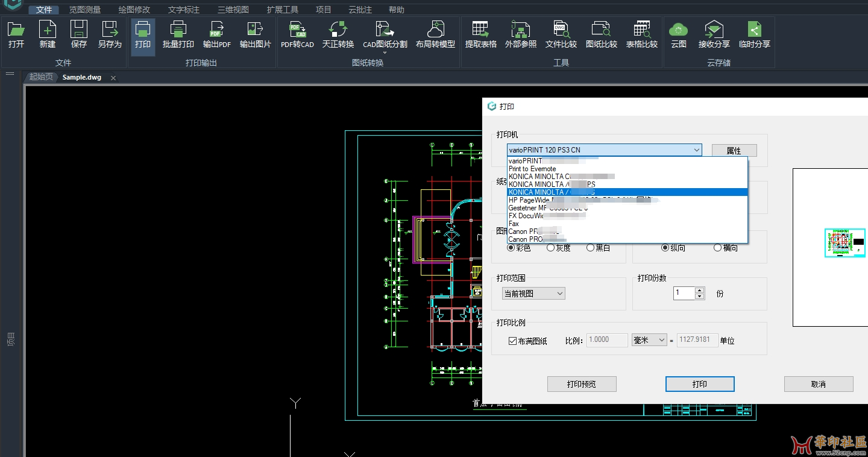Click the 图纸比较 drawing compare icon
This screenshot has width=868, height=457.
click(602, 29)
